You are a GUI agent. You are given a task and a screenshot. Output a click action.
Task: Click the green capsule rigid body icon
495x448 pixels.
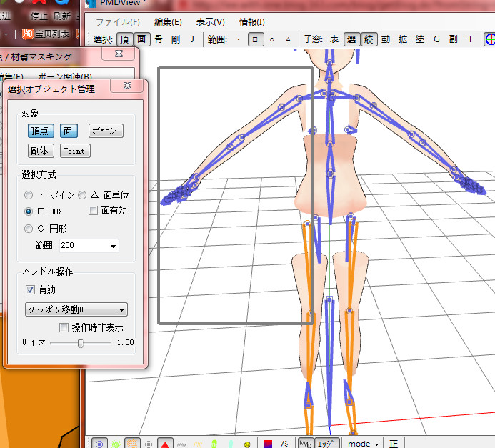point(214,444)
